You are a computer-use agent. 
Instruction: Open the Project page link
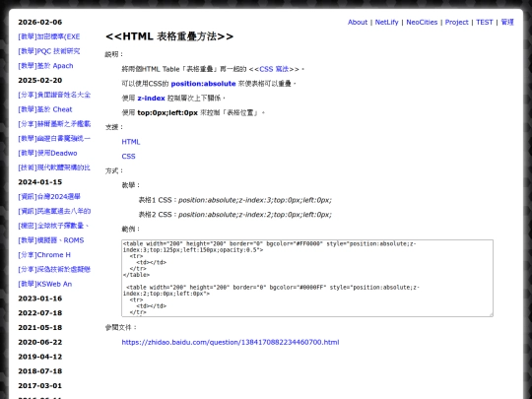(x=457, y=22)
